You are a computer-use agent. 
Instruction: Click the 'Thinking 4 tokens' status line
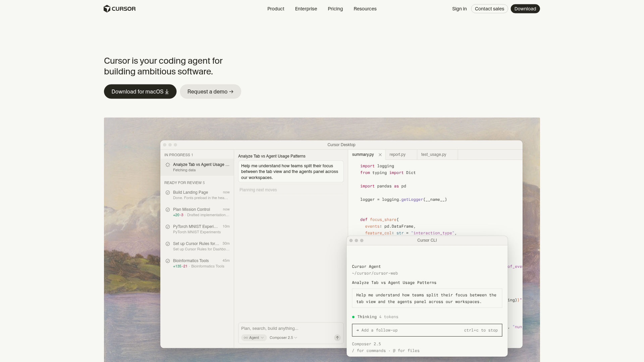pyautogui.click(x=375, y=317)
